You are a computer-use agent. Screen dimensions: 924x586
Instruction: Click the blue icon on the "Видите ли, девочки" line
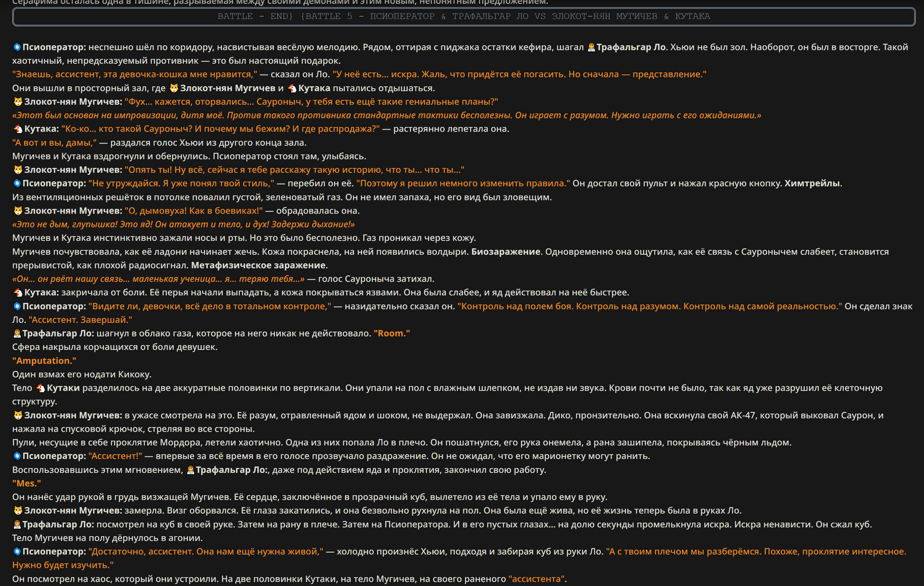point(17,307)
